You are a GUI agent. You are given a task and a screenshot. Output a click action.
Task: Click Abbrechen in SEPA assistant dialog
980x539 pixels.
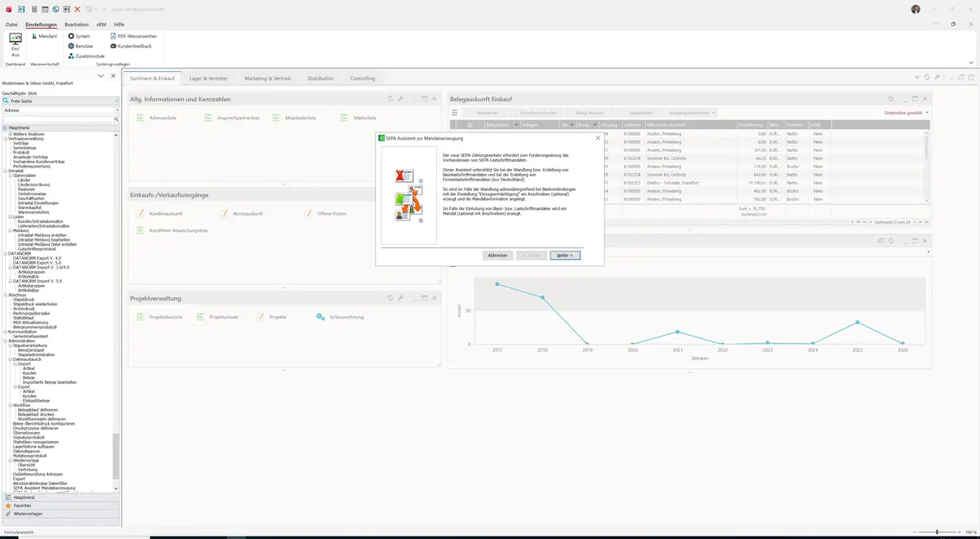point(497,256)
